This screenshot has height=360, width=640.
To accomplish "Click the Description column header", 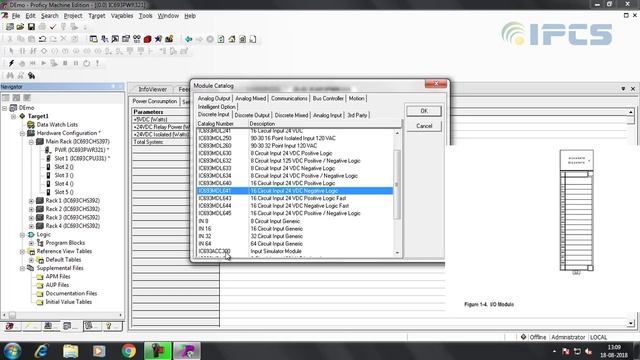I will click(x=325, y=123).
